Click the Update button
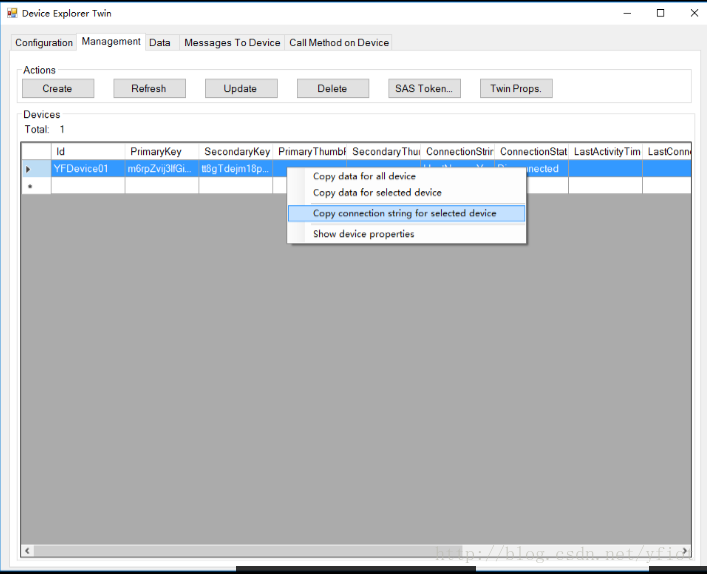 pos(241,88)
